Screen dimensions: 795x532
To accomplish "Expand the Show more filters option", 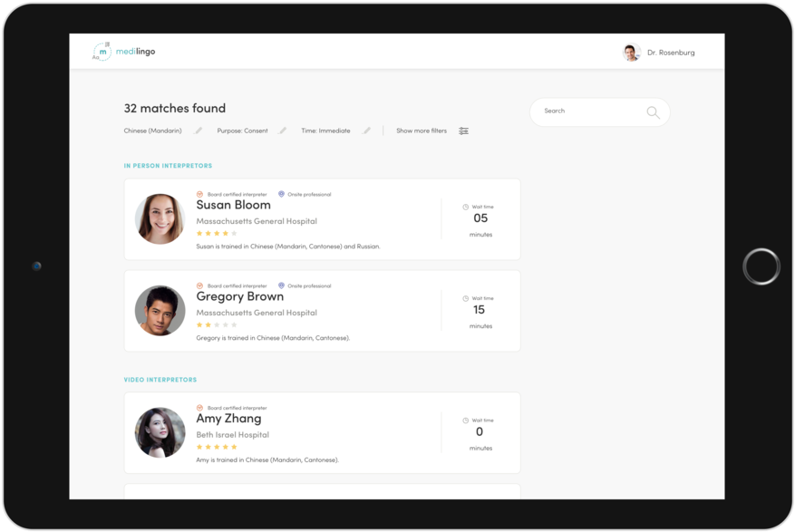I will pyautogui.click(x=422, y=131).
